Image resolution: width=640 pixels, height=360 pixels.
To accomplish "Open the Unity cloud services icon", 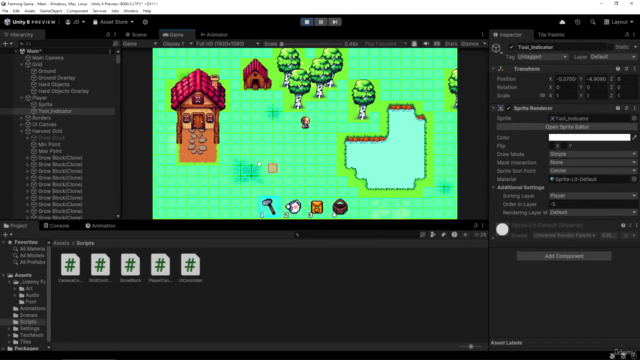I will point(562,22).
